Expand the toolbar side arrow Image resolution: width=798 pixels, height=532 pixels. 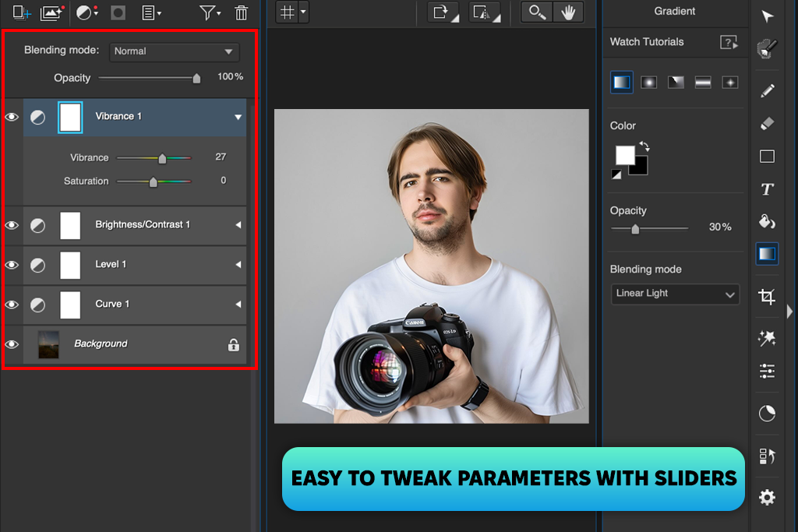click(789, 311)
